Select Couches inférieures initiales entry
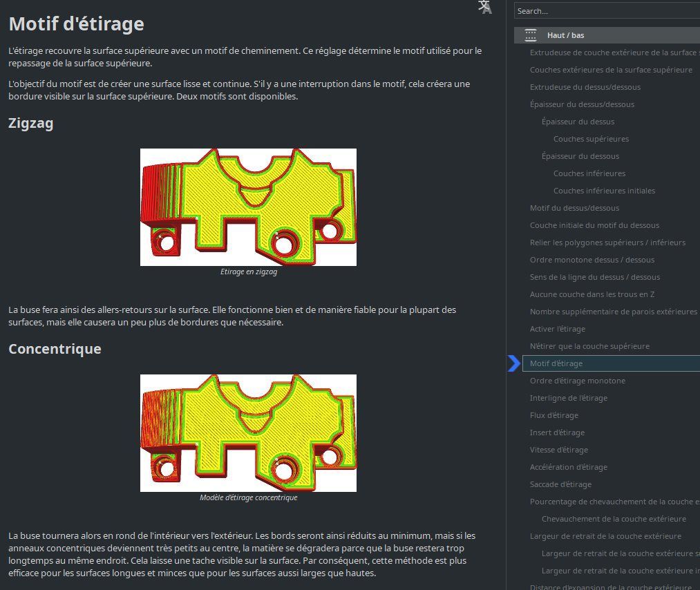The image size is (700, 590). click(x=604, y=191)
